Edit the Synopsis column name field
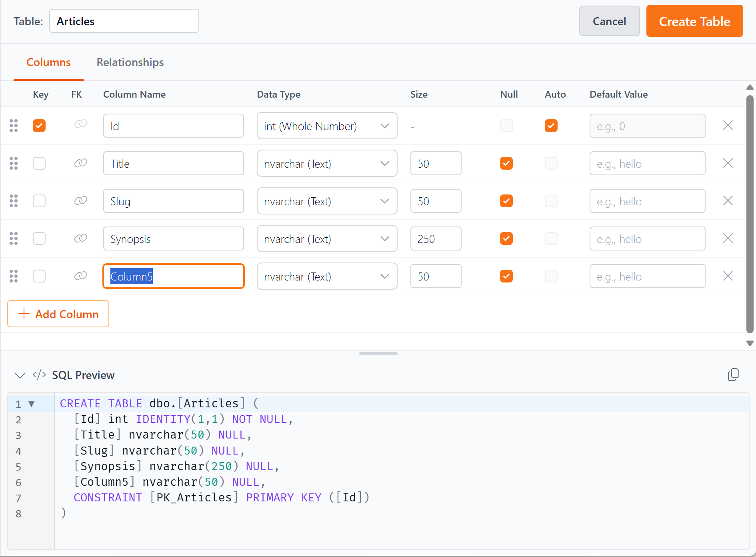Image resolution: width=756 pixels, height=557 pixels. [174, 238]
